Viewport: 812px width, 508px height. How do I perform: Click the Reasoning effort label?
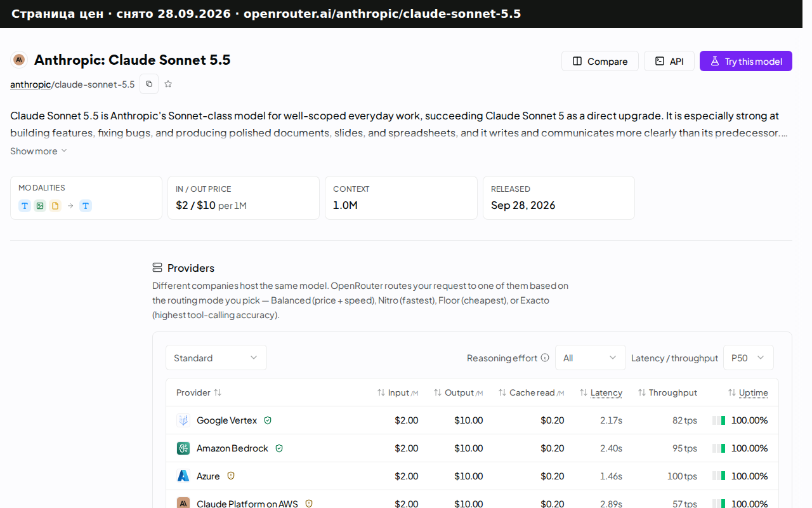[x=502, y=358]
